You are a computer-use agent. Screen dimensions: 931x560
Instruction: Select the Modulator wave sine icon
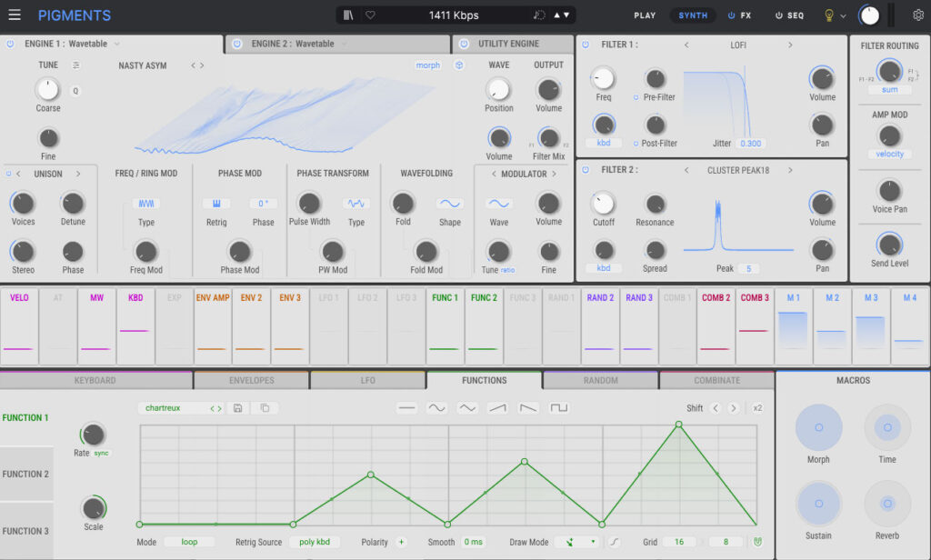tap(499, 204)
